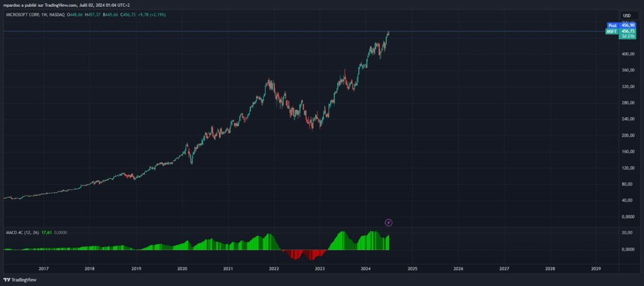Image resolution: width=644 pixels, height=286 pixels.
Task: Click the 400,00 price scale level
Action: (x=626, y=54)
